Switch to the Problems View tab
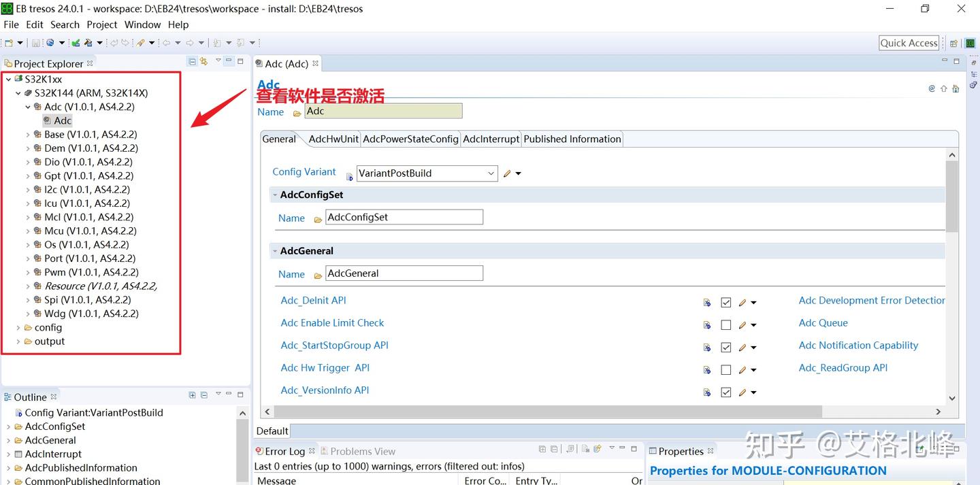The height and width of the screenshot is (485, 980). [x=357, y=452]
